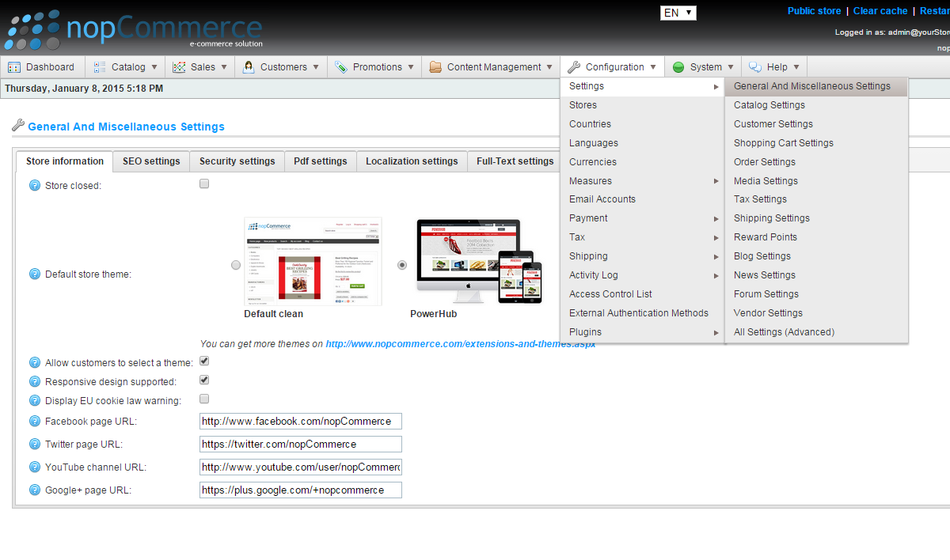950x560 pixels.
Task: Expand the Customers dropdown arrow
Action: (x=316, y=67)
